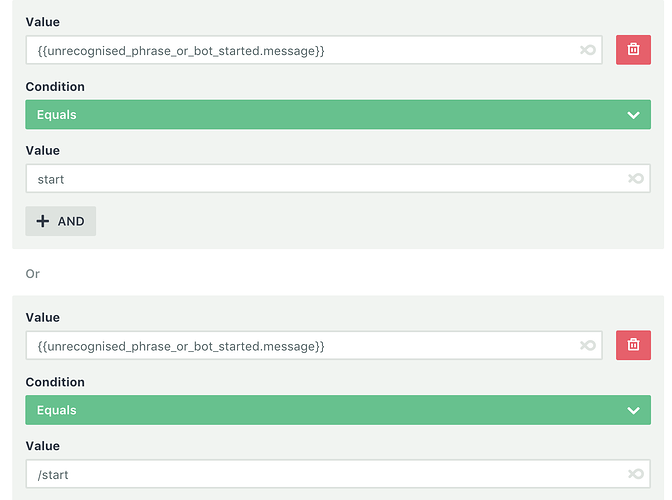
Task: Open the Equals condition dropdown above the Or label
Action: pyautogui.click(x=338, y=114)
